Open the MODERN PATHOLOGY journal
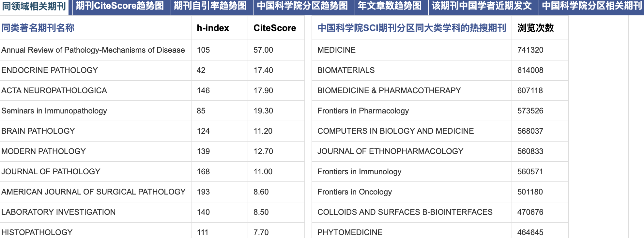The width and height of the screenshot is (644, 238). tap(43, 151)
